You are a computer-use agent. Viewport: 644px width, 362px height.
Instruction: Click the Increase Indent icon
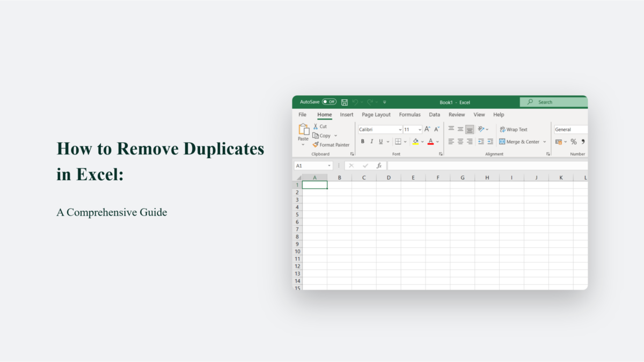[490, 142]
